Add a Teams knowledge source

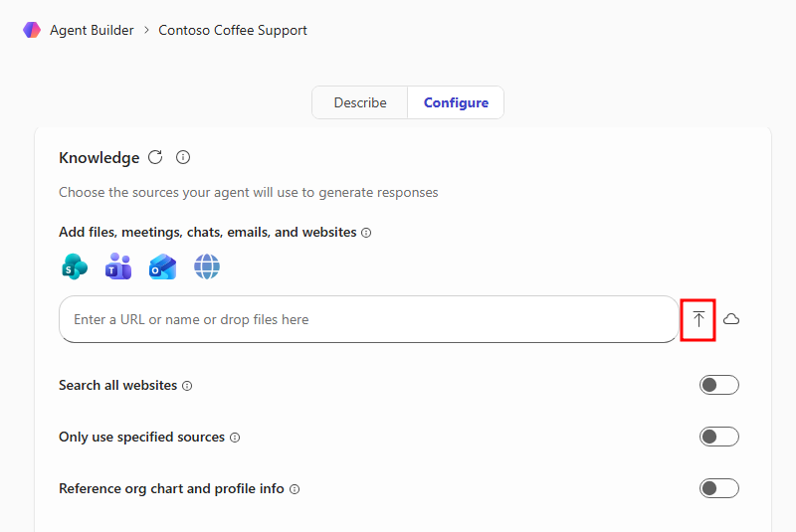point(118,266)
